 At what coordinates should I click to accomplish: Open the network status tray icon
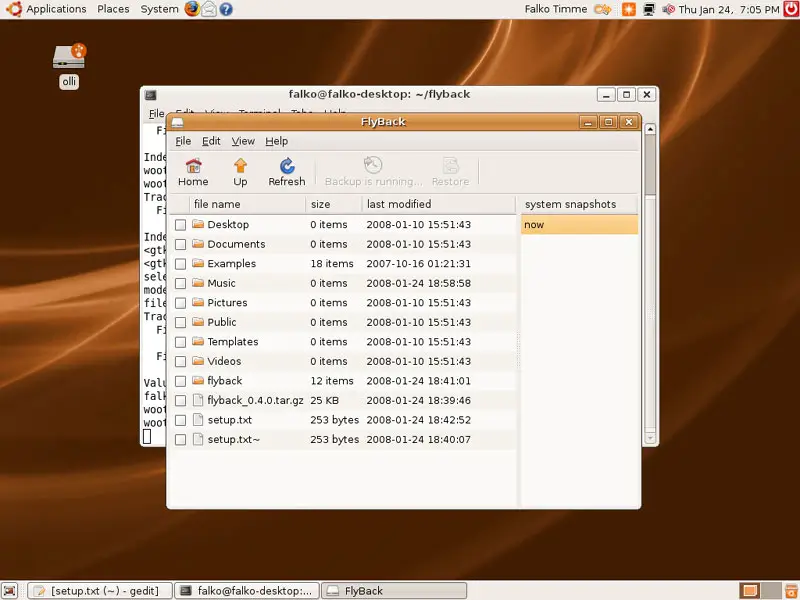click(x=649, y=9)
